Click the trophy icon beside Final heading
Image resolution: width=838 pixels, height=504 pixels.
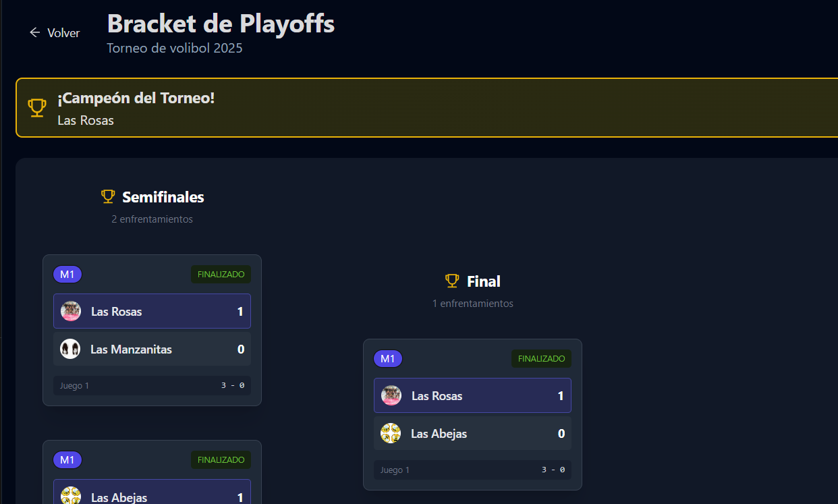451,281
